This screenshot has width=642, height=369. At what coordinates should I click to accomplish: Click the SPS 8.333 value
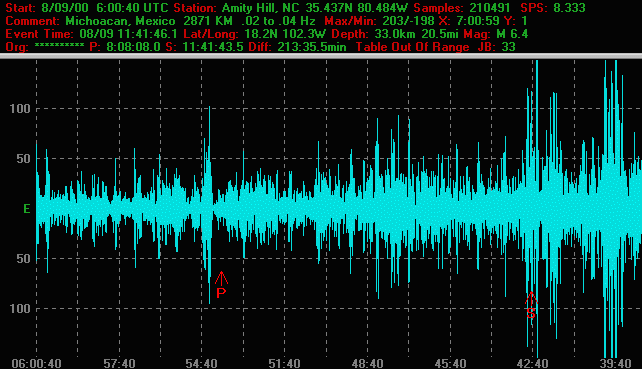pos(553,7)
